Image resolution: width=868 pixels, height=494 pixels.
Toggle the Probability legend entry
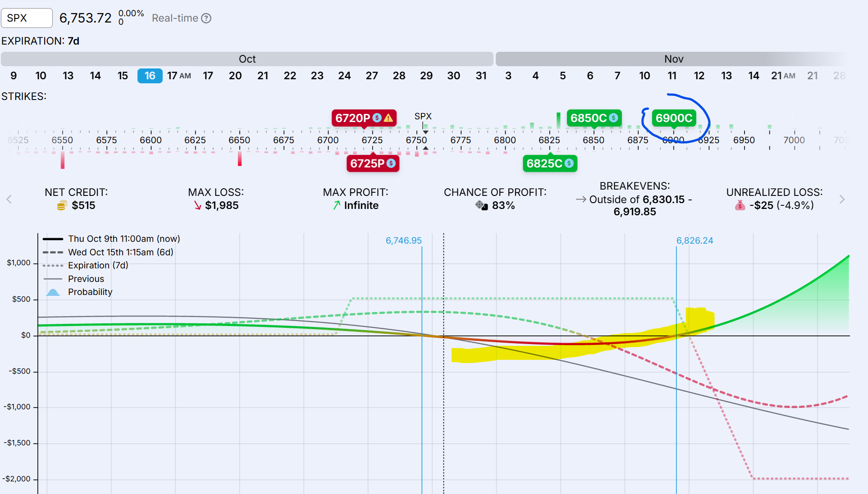tap(90, 292)
